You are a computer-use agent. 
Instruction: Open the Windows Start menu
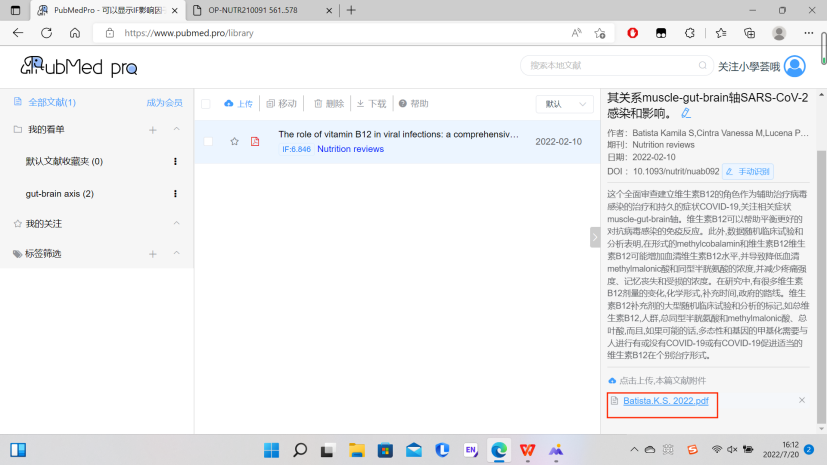tap(272, 450)
